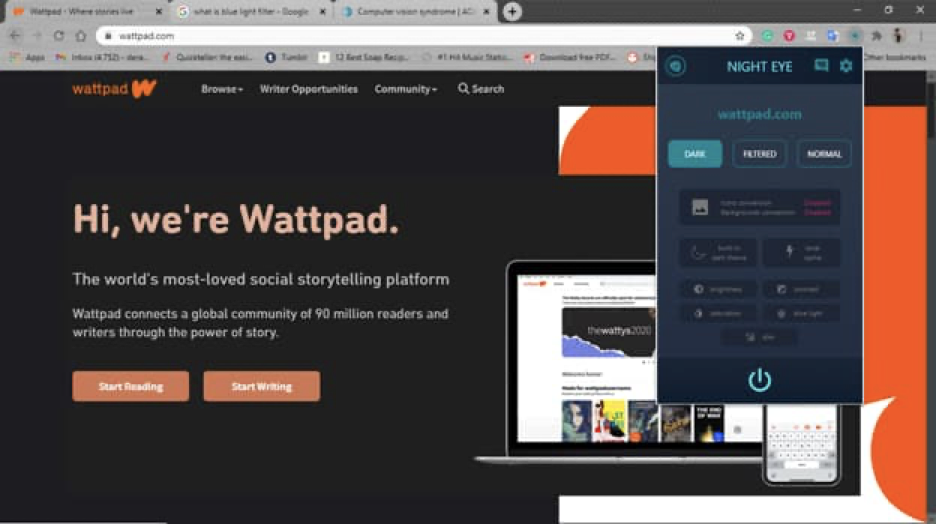
Task: Select NORMAL mode in Night Eye
Action: pos(824,154)
